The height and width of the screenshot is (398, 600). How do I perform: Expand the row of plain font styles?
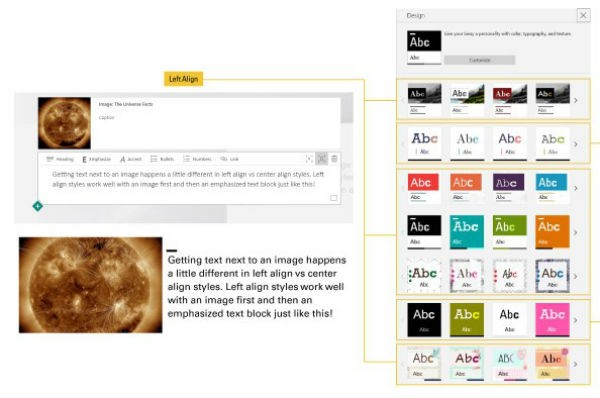[x=576, y=144]
